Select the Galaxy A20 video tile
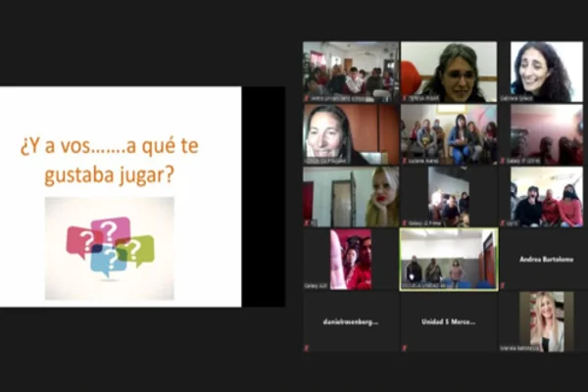The width and height of the screenshot is (588, 392). [351, 259]
